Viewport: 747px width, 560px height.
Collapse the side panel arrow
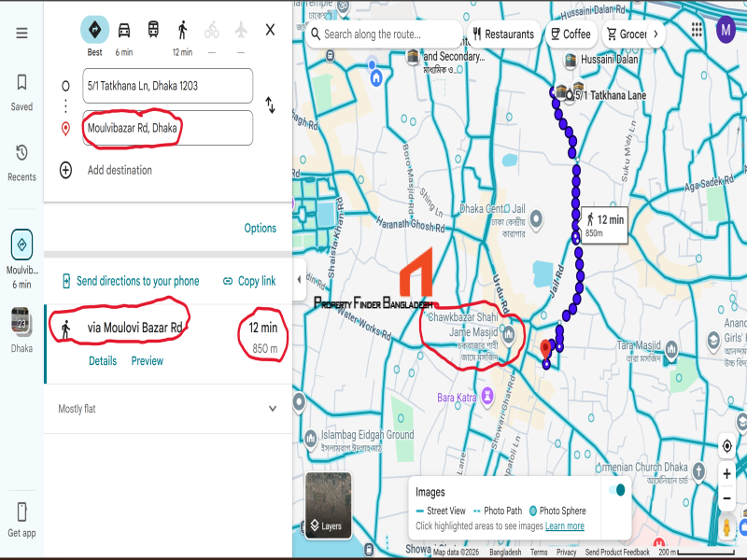coord(299,279)
